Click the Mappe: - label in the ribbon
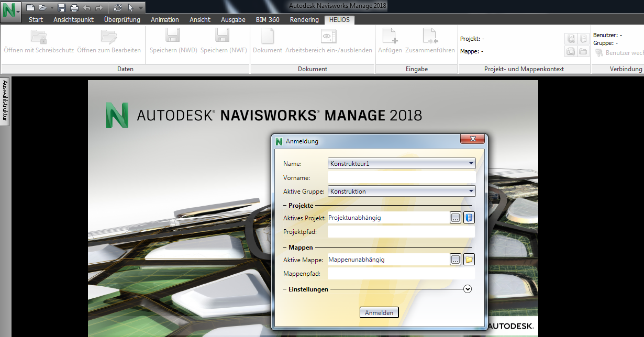This screenshot has width=644, height=337. [x=472, y=51]
